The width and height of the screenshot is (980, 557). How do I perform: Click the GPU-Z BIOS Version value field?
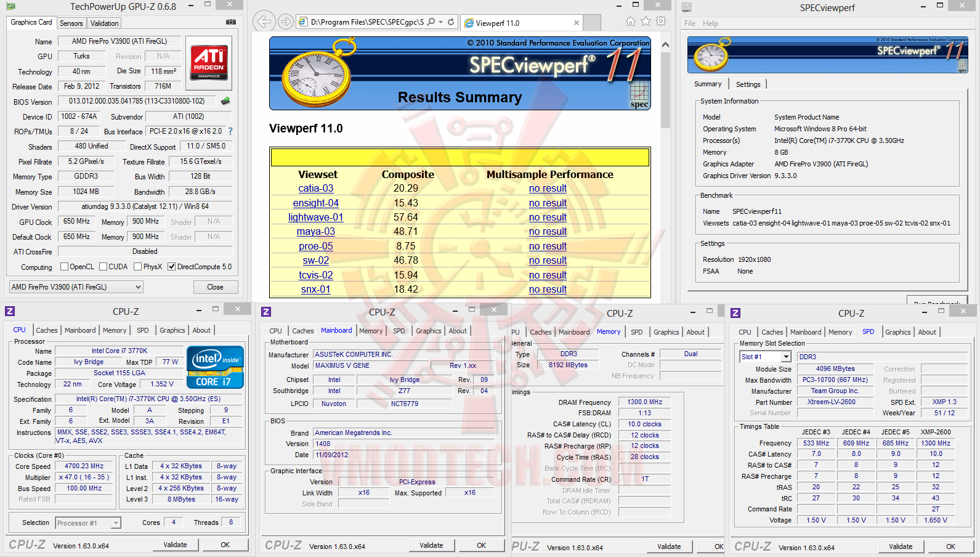click(137, 101)
